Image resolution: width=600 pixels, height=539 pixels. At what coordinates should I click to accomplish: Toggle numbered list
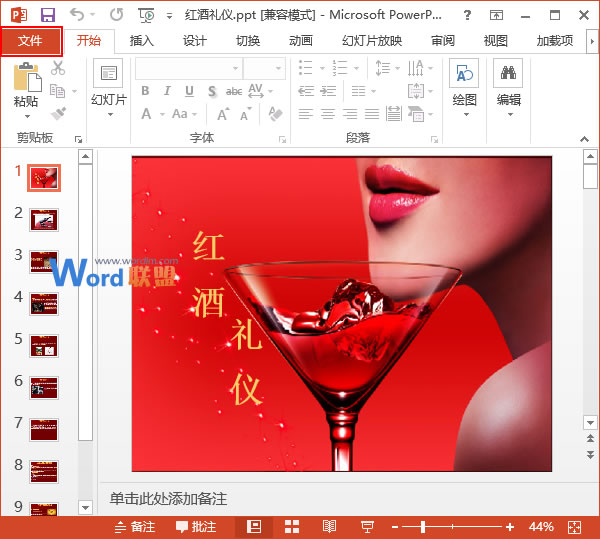(340, 68)
